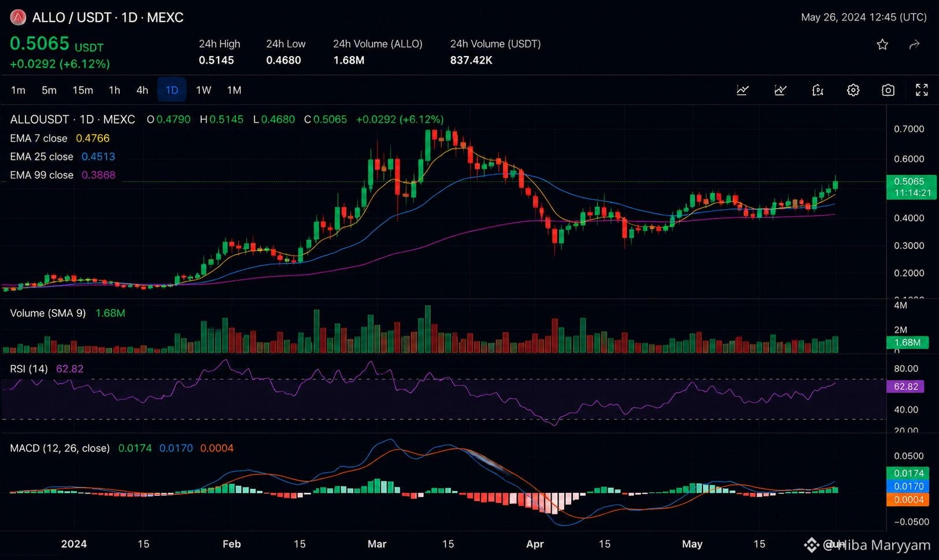Add ALLO/USDT to favorites with star
939x560 pixels.
coord(882,44)
